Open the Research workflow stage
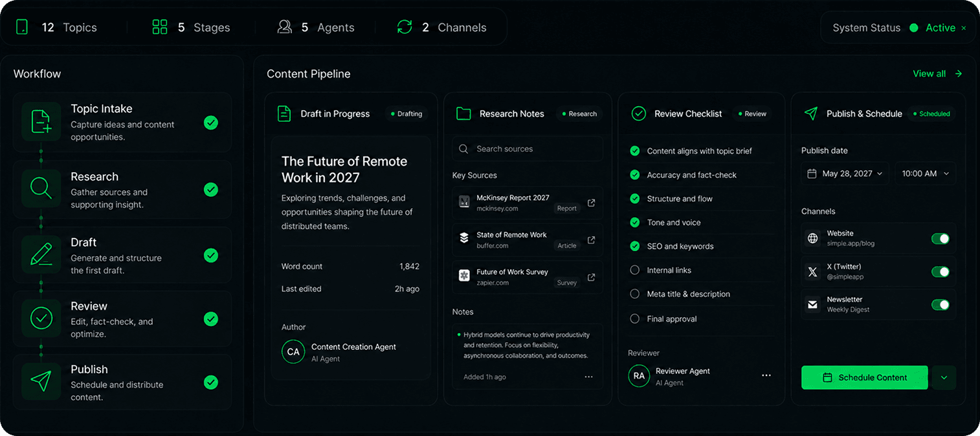Viewport: 980px width, 436px height. coord(122,190)
